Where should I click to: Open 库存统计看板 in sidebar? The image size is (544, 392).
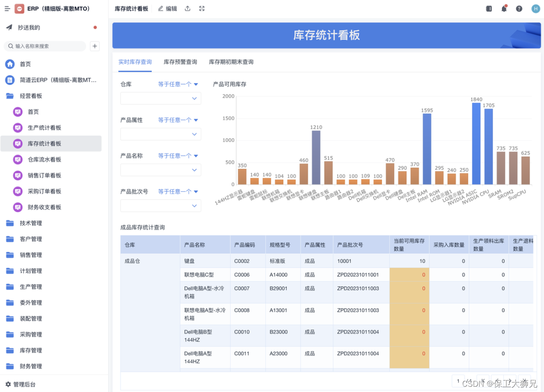[51, 143]
